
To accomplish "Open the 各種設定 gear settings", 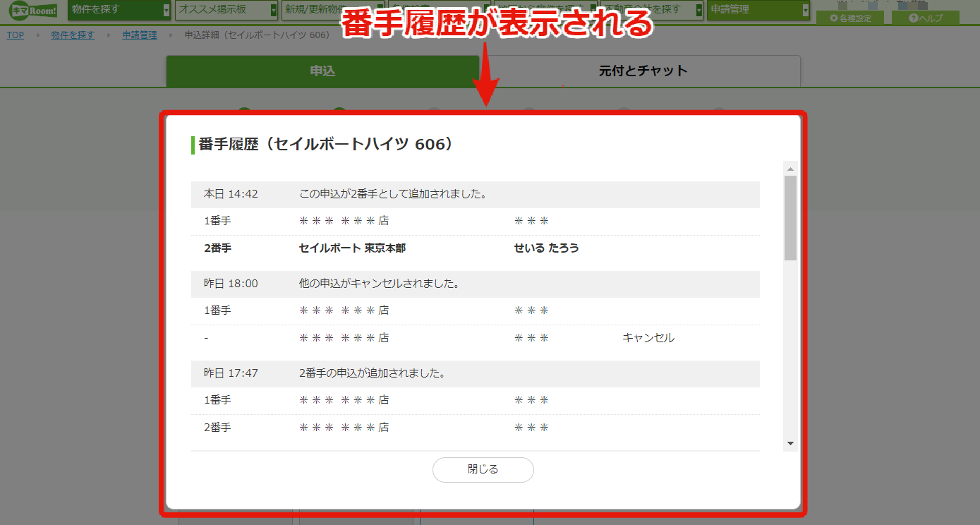I will coord(850,18).
